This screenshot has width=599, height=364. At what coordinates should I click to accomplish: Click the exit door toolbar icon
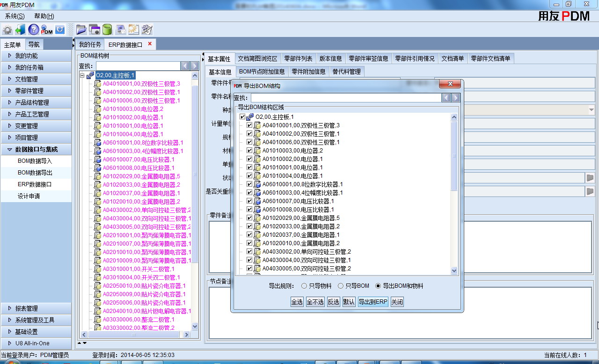point(20,29)
